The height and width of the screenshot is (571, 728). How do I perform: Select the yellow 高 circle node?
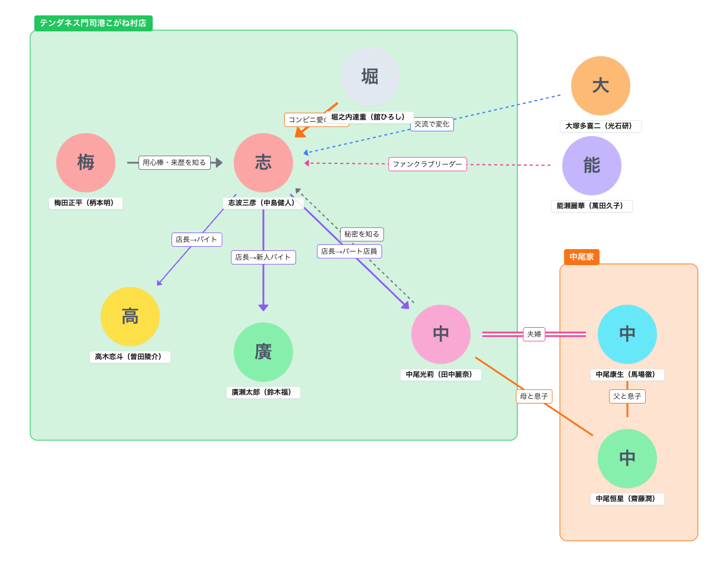pyautogui.click(x=130, y=317)
